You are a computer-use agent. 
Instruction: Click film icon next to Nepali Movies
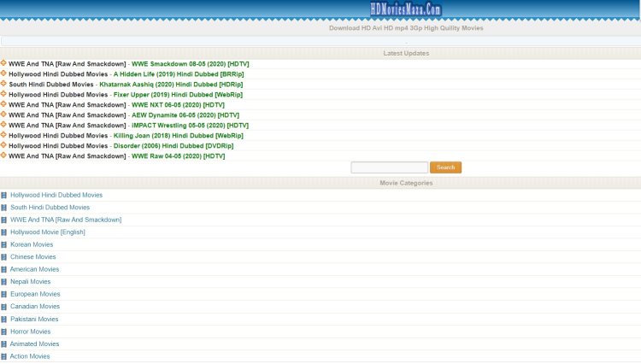click(x=3, y=282)
